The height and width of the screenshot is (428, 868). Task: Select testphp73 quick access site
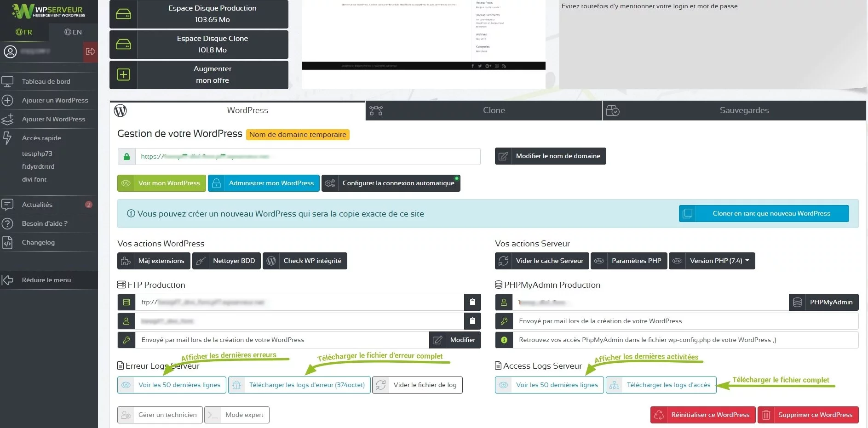pyautogui.click(x=37, y=154)
